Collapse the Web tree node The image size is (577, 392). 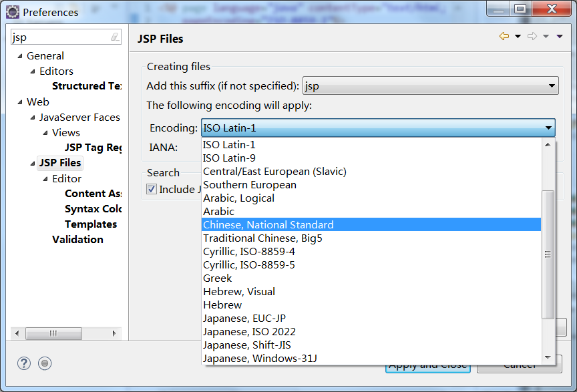coord(20,102)
